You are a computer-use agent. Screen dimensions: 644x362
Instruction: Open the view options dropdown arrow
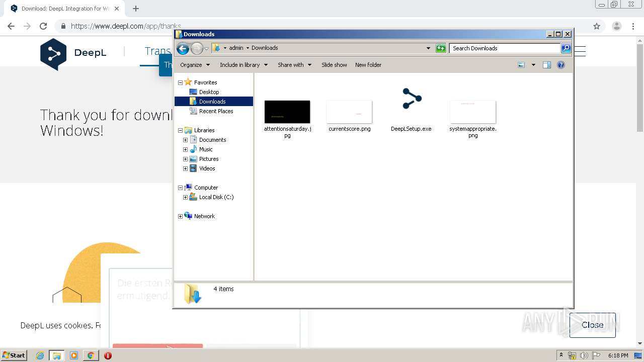tap(533, 65)
